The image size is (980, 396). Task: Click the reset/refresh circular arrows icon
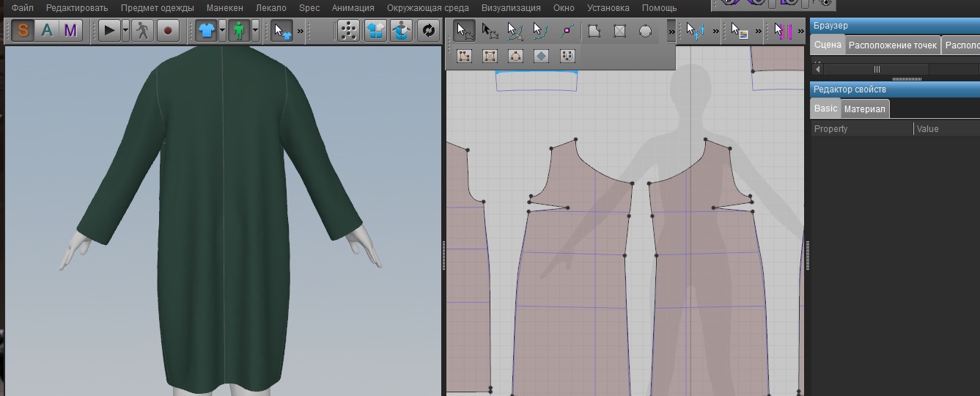[427, 31]
